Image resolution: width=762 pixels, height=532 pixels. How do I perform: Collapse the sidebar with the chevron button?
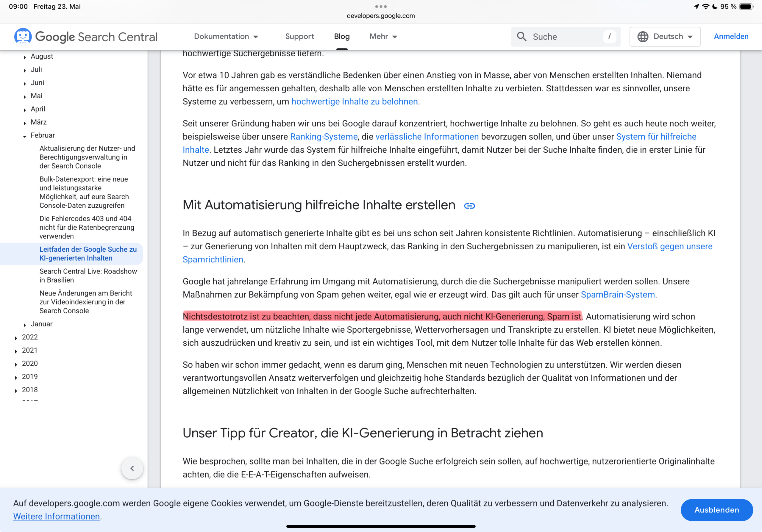pyautogui.click(x=132, y=468)
